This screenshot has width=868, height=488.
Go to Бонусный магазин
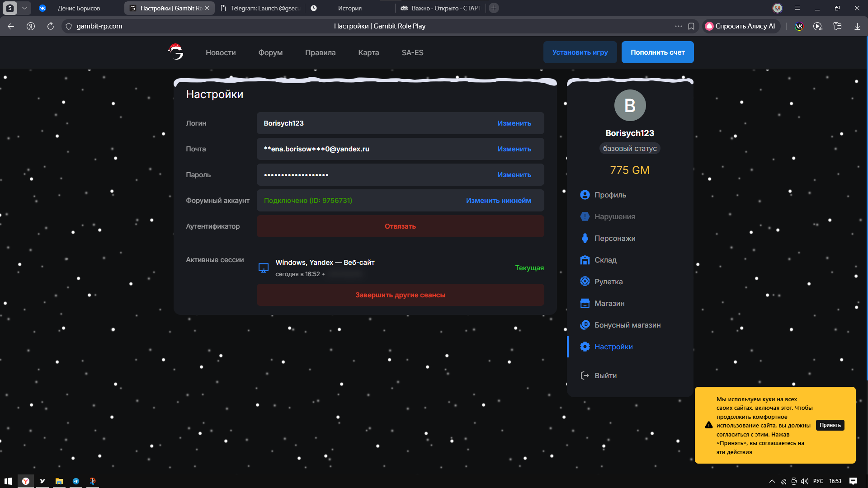click(x=627, y=325)
